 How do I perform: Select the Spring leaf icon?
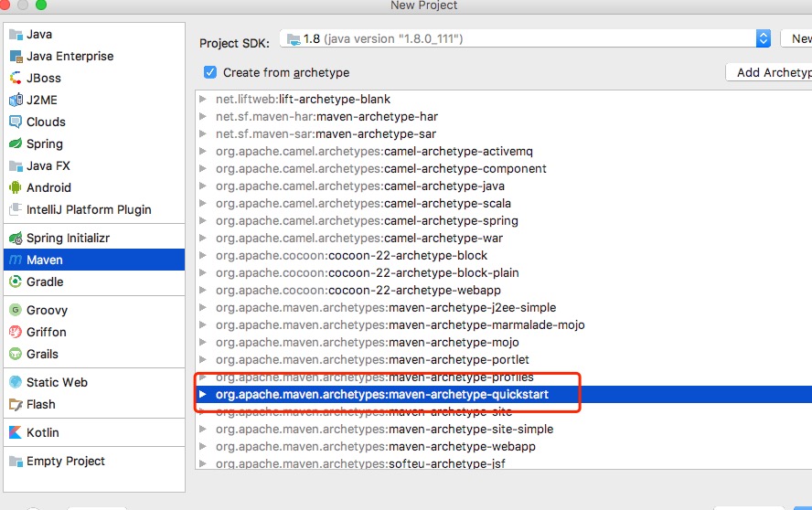pyautogui.click(x=16, y=143)
